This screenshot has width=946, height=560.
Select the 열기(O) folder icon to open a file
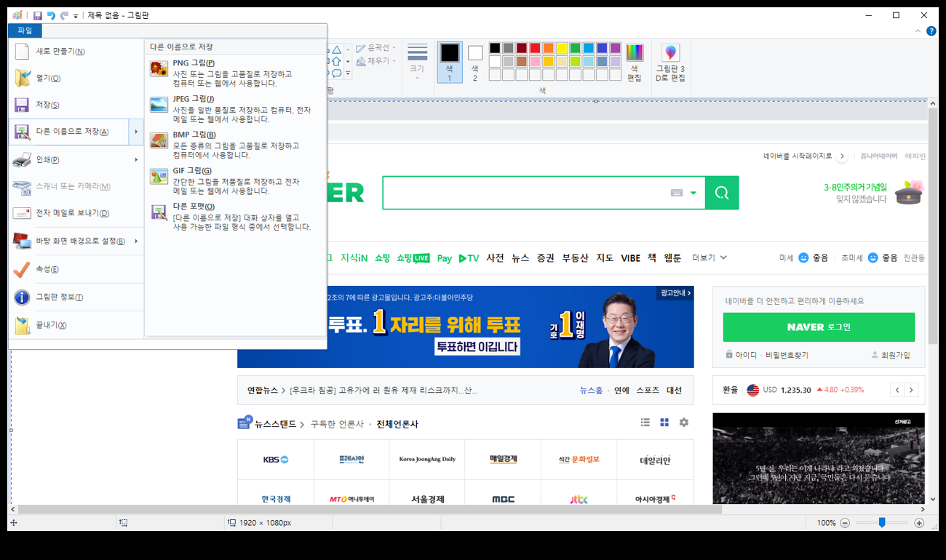23,79
